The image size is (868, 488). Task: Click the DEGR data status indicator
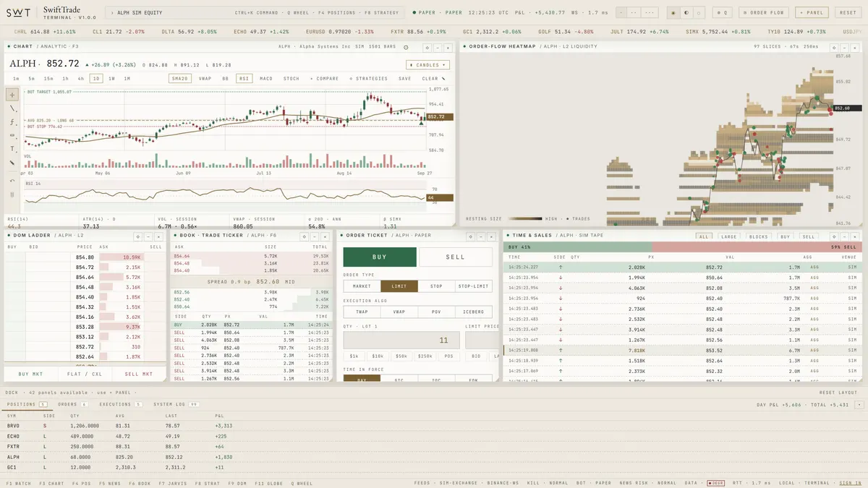coord(715,482)
